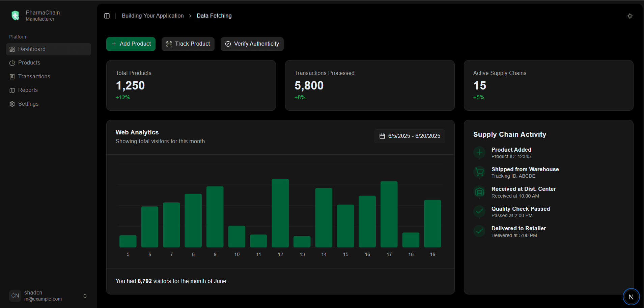Open the date range picker 6/5/2025 - 6/20/2025

tap(410, 136)
